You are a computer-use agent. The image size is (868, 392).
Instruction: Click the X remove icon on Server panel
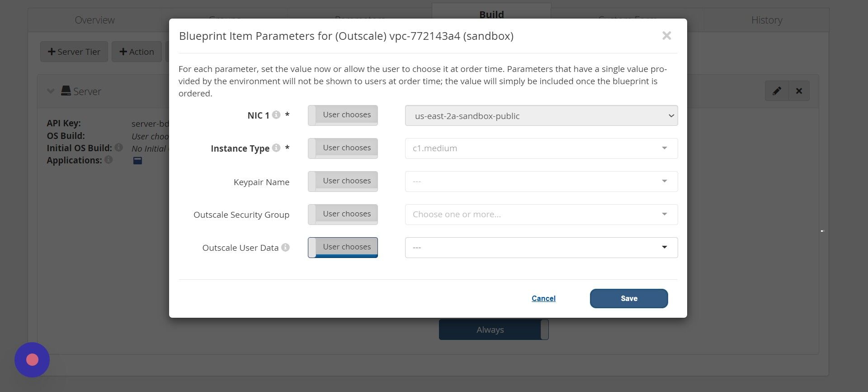point(799,91)
